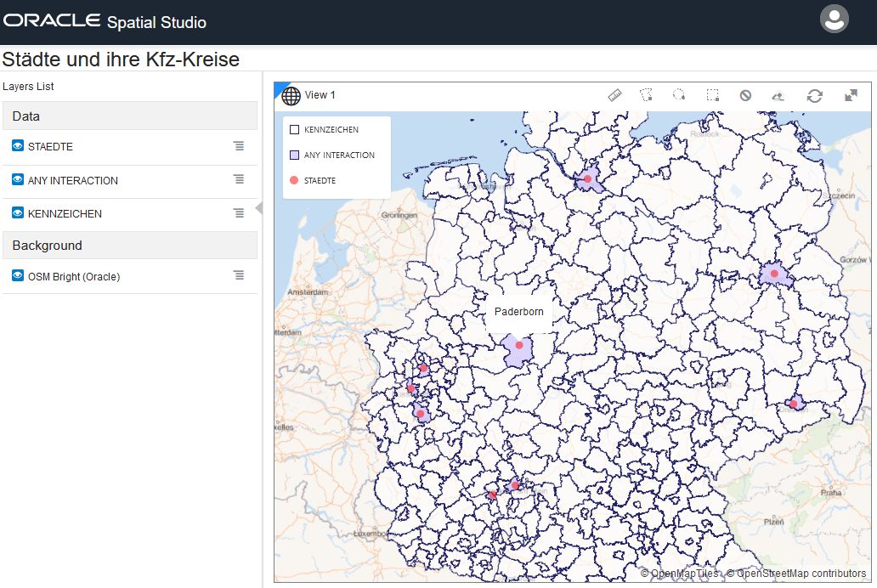Screen dimensions: 877x588
Task: Click the Background section header
Action: point(130,245)
